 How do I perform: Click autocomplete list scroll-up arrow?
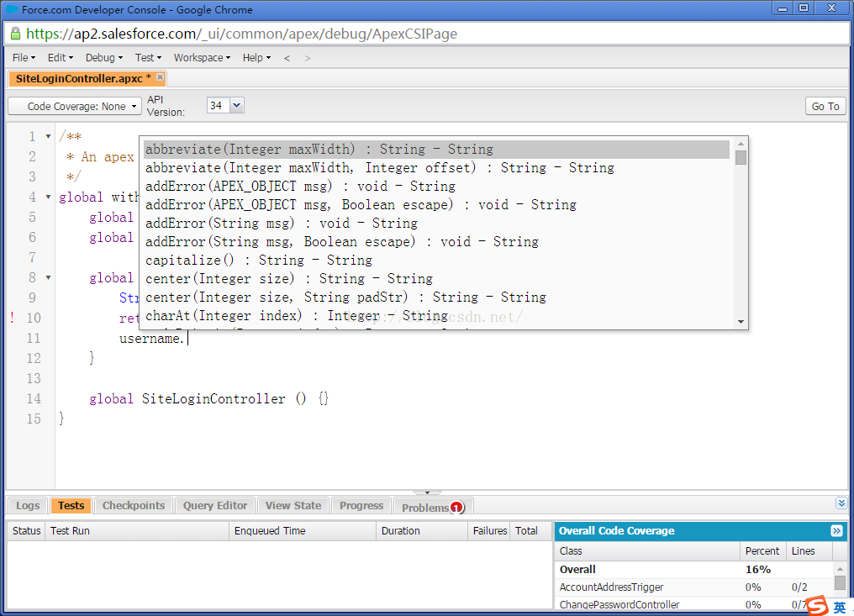point(741,144)
